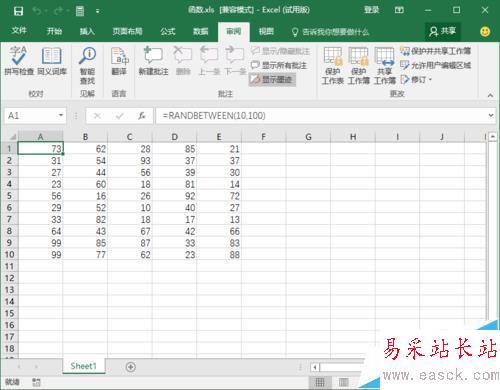Switch to the 数据 tab
This screenshot has width=500, height=390.
click(x=201, y=31)
